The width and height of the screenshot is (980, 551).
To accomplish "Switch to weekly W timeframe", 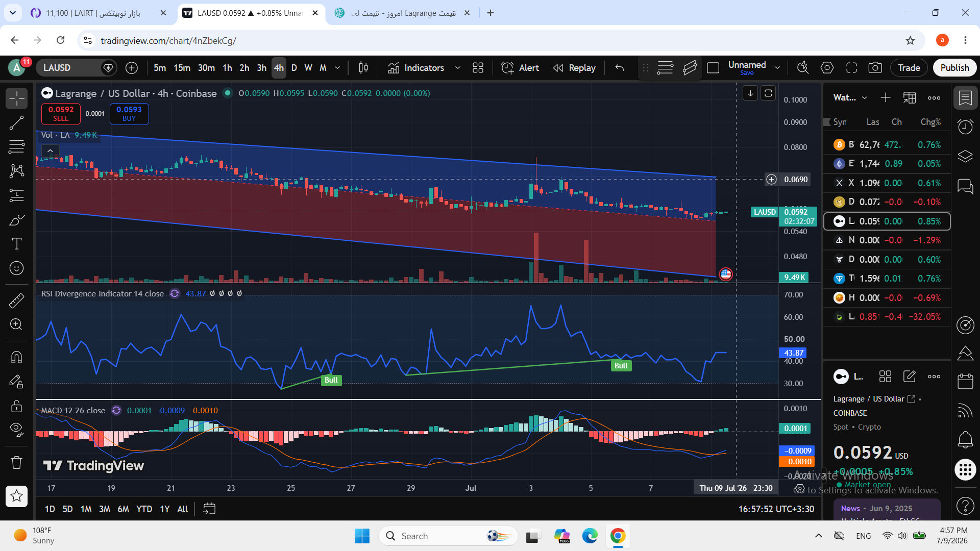I will point(308,68).
